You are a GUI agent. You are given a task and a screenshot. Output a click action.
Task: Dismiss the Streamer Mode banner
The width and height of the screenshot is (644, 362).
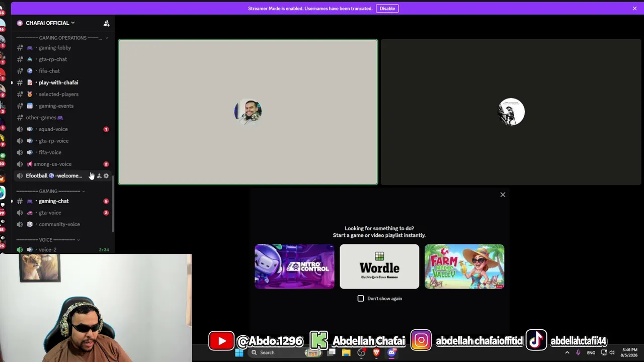click(x=634, y=9)
